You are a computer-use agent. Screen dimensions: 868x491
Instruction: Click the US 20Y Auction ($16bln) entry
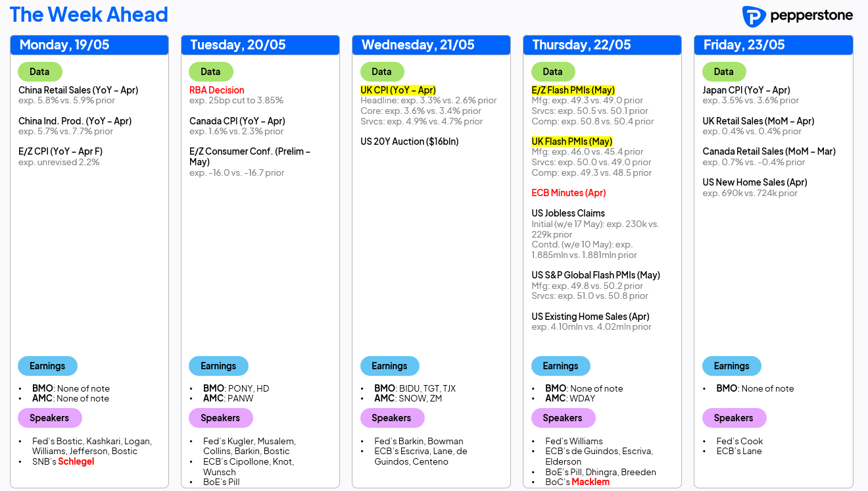410,142
